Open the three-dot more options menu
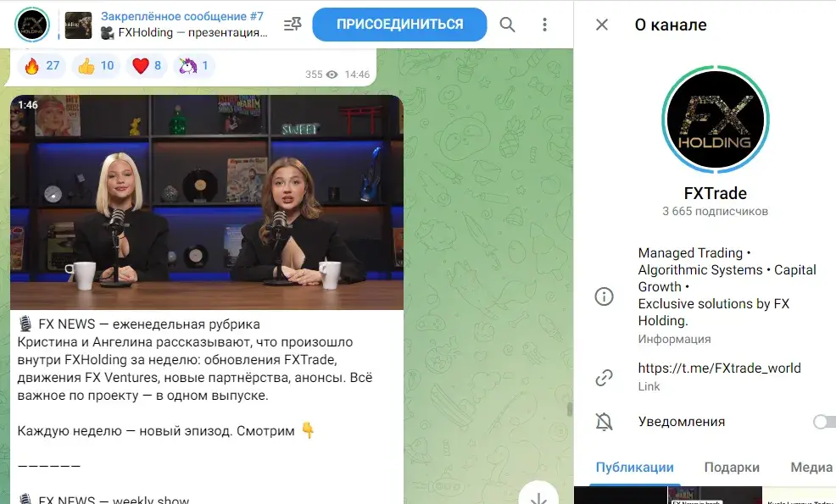The height and width of the screenshot is (504, 836). 544,25
